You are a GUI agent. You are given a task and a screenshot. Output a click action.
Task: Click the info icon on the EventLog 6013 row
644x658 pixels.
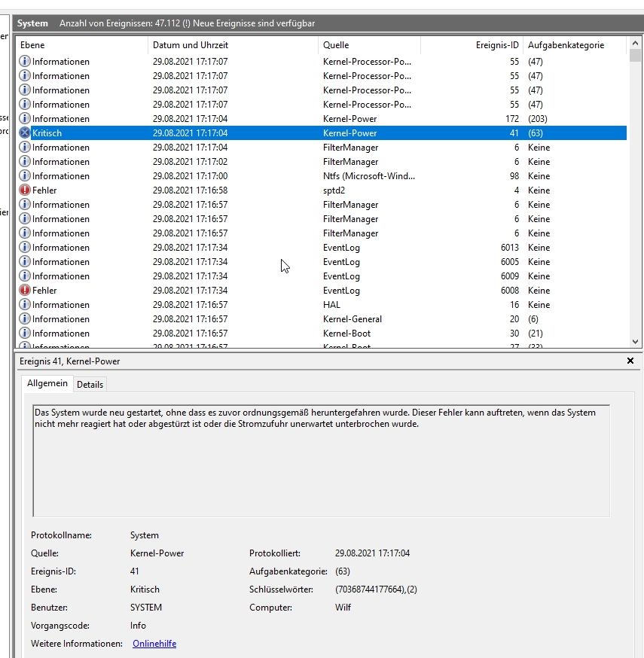(25, 247)
